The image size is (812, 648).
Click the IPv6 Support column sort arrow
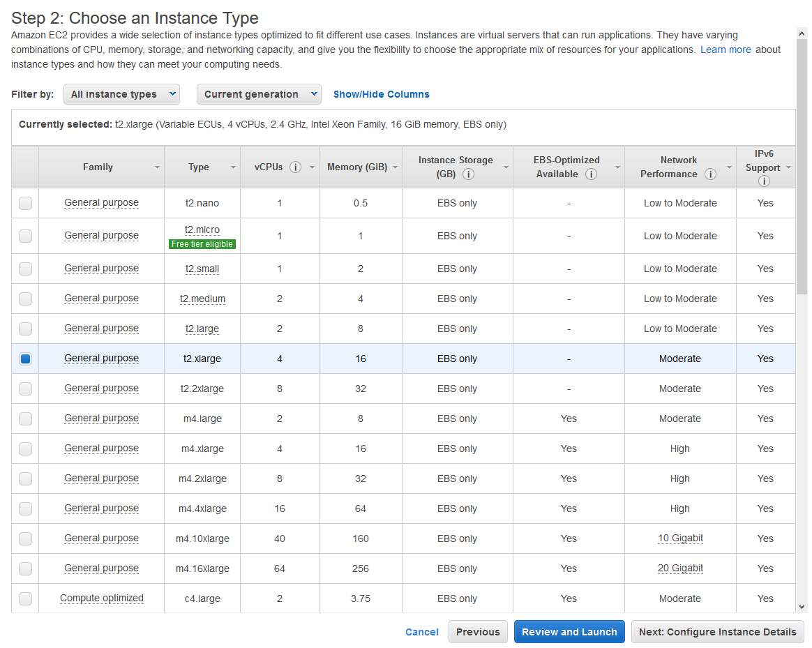[788, 167]
